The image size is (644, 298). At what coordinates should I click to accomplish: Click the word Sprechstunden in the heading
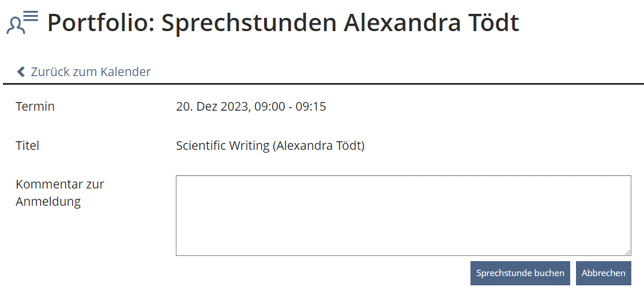(248, 23)
